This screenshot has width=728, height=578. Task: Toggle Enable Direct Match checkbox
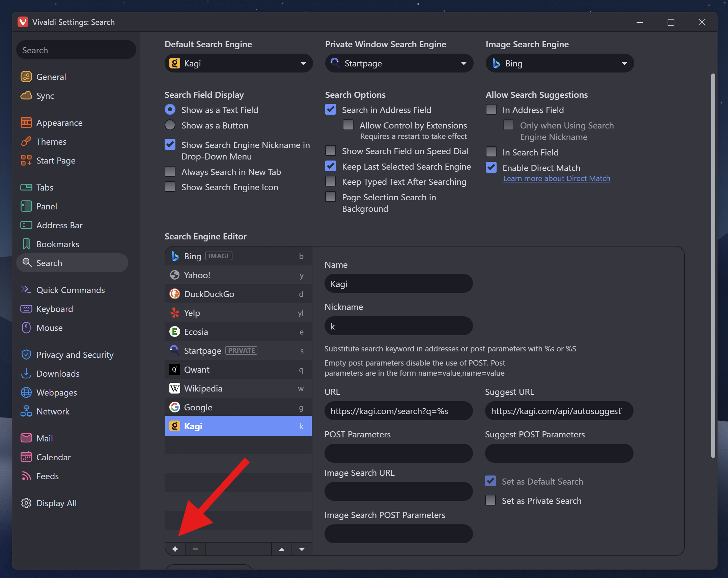click(x=491, y=168)
